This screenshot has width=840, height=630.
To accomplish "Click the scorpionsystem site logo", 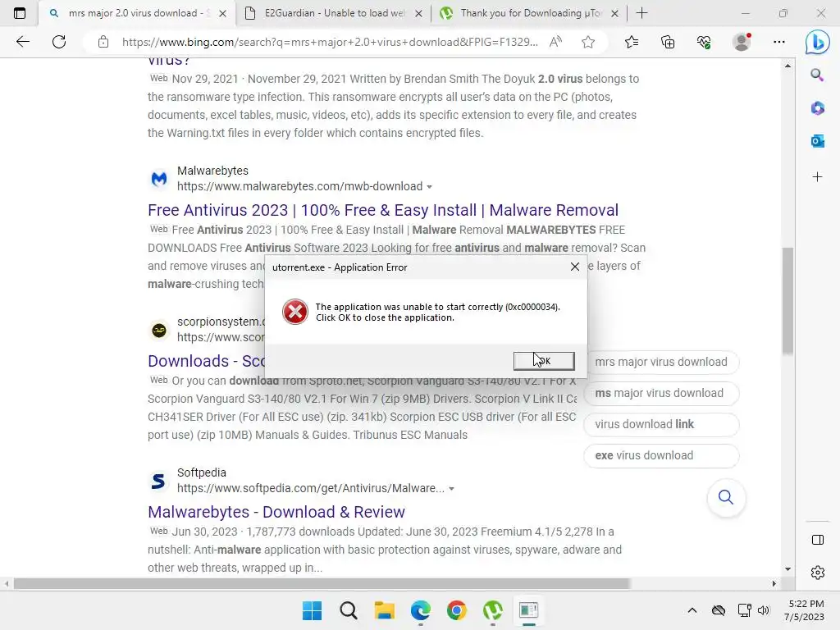I will (159, 330).
